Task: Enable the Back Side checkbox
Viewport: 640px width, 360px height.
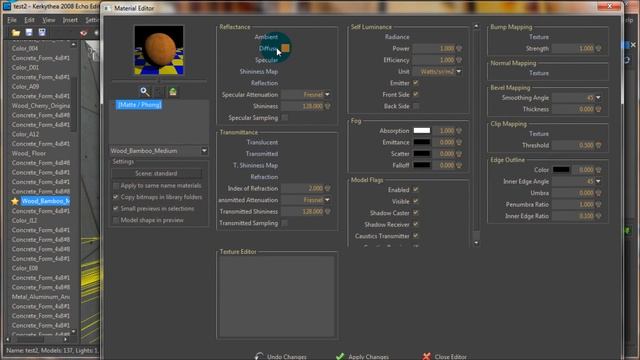Action: coord(416,106)
